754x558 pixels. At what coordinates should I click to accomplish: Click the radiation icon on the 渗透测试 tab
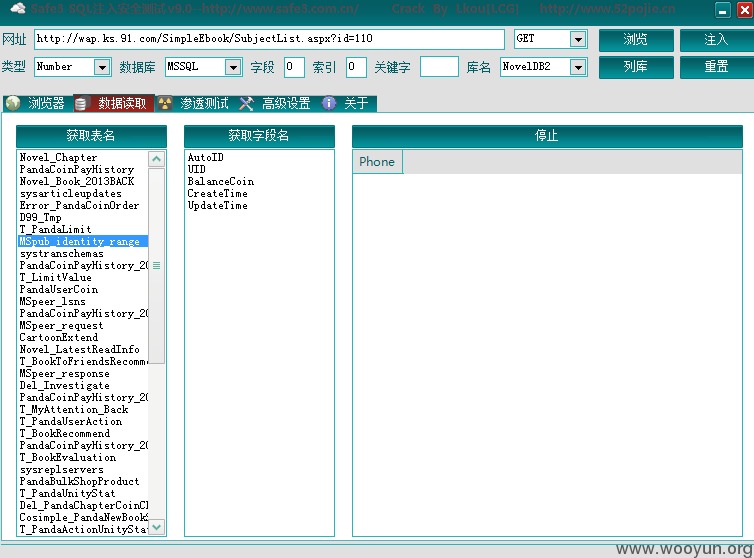tap(165, 103)
